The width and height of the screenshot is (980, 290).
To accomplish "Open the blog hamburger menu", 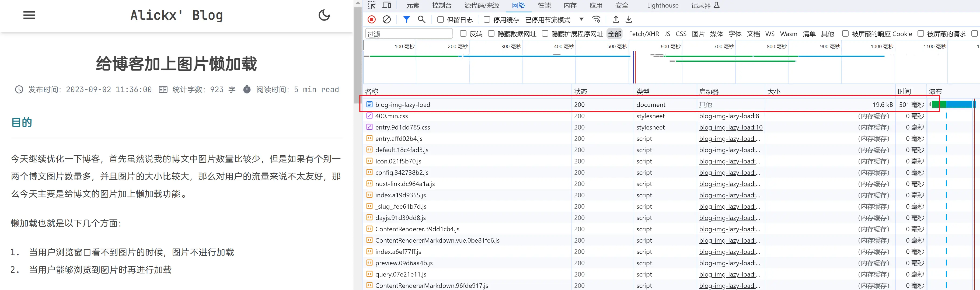I will (29, 15).
